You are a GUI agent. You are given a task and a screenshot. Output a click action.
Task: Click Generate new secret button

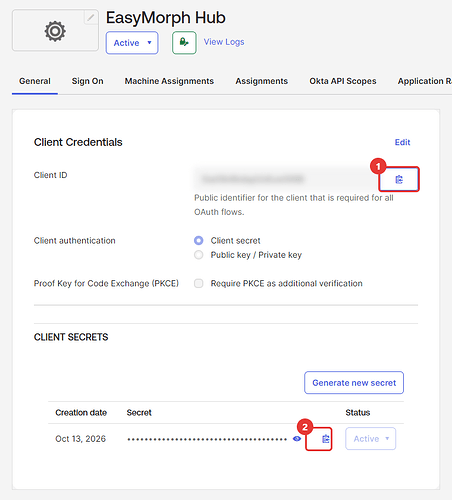(354, 383)
